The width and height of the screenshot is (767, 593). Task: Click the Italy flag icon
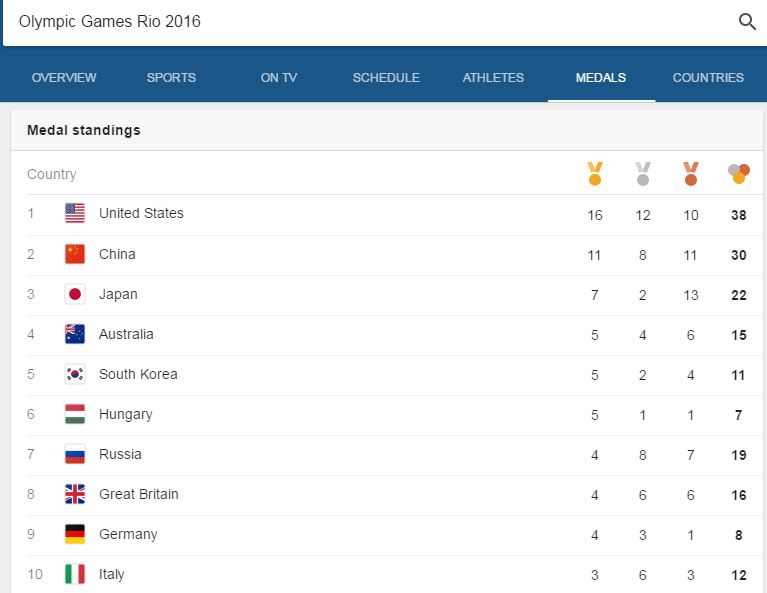75,574
